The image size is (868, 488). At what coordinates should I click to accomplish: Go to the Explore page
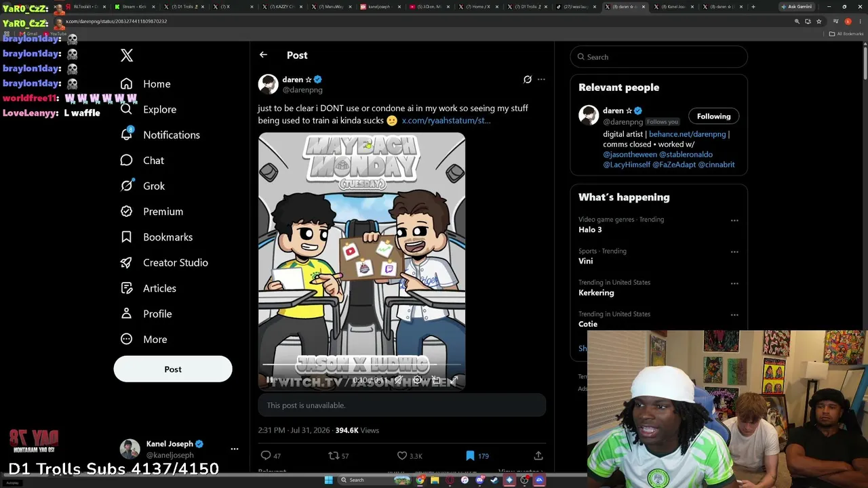click(148, 109)
